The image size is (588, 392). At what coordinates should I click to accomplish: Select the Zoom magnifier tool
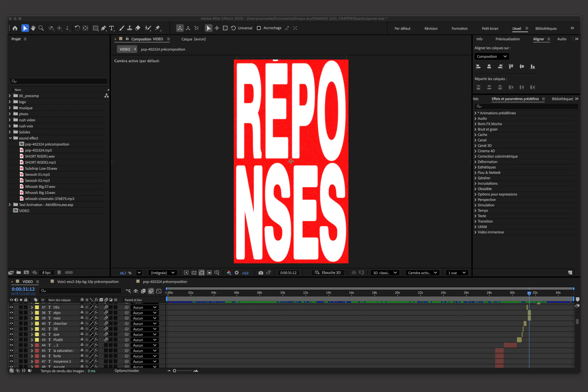point(41,28)
